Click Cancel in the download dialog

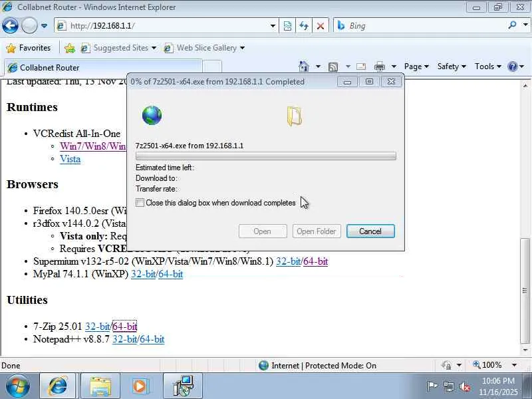pos(370,231)
